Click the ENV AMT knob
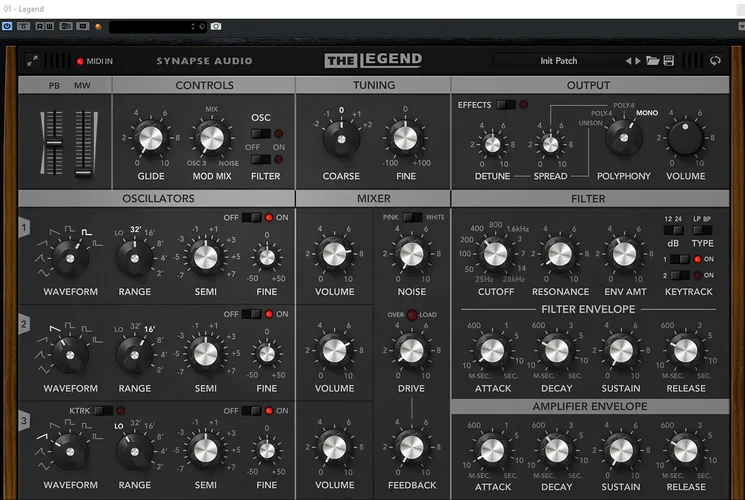 624,254
